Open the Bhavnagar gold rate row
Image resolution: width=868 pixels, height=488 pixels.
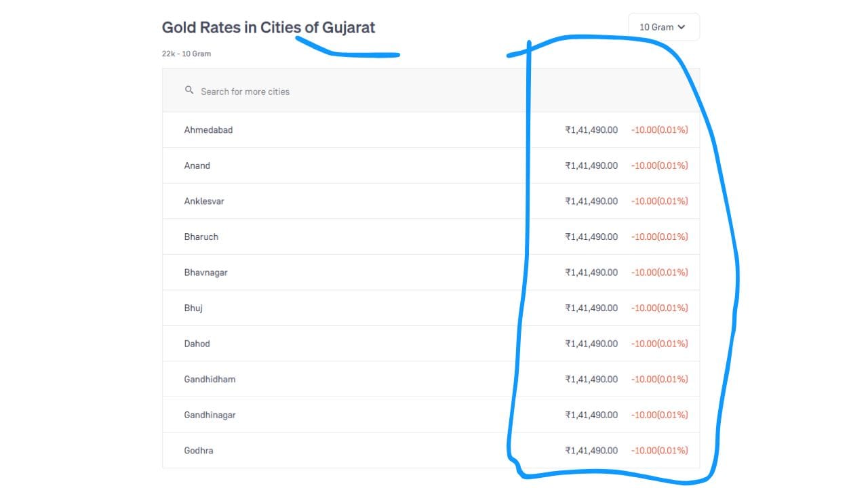(x=431, y=272)
